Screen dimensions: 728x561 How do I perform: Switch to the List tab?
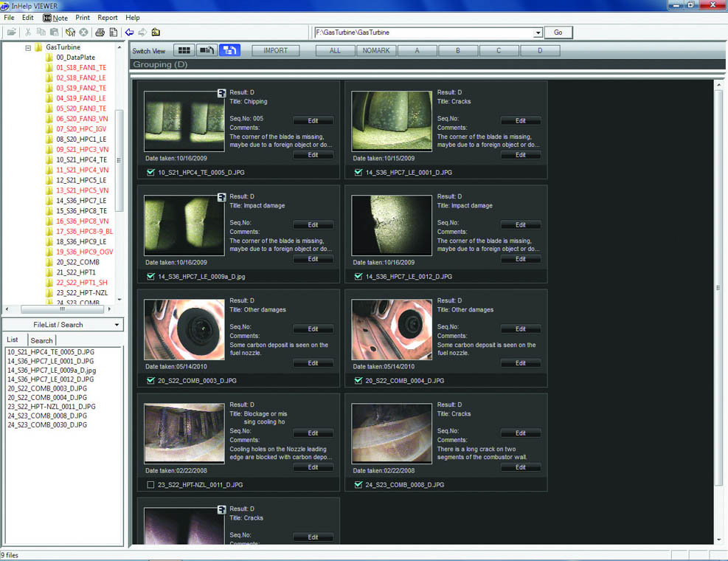13,340
